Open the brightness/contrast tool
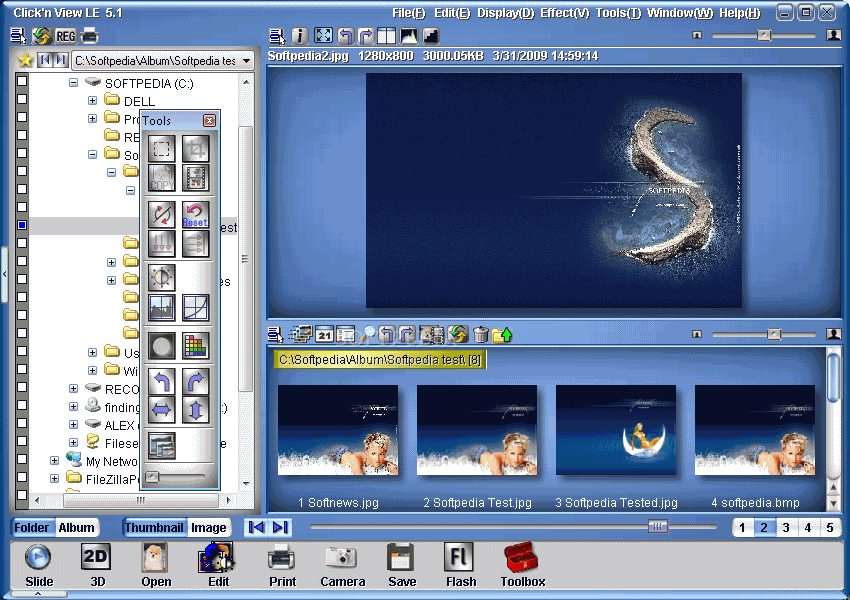 (x=162, y=278)
